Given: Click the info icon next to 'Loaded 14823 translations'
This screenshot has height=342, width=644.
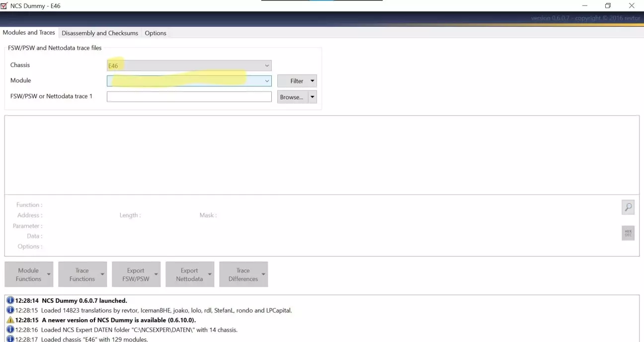Looking at the screenshot, I should 10,310.
